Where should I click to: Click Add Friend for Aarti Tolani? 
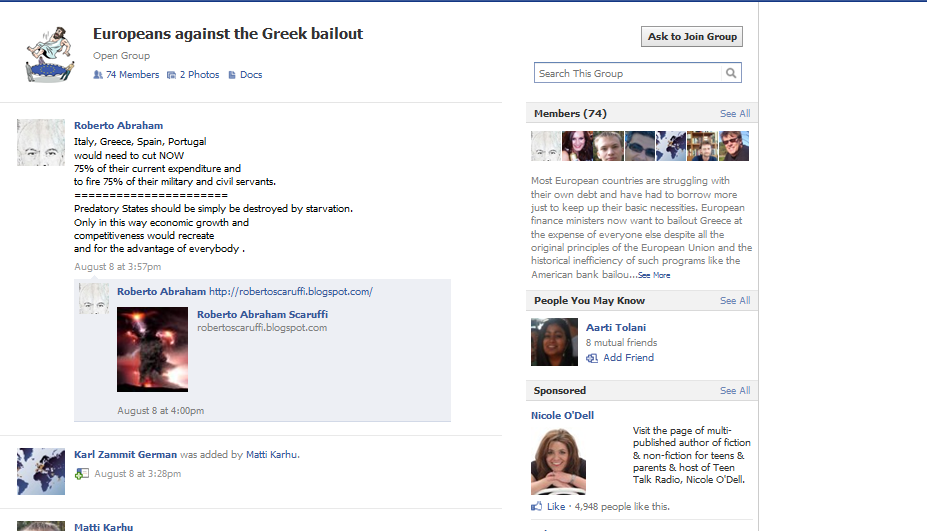click(628, 358)
